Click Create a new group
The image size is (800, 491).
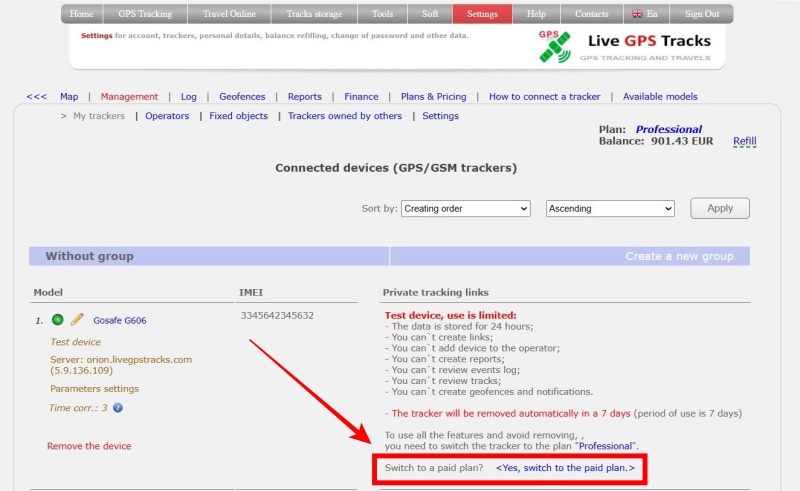coord(679,256)
